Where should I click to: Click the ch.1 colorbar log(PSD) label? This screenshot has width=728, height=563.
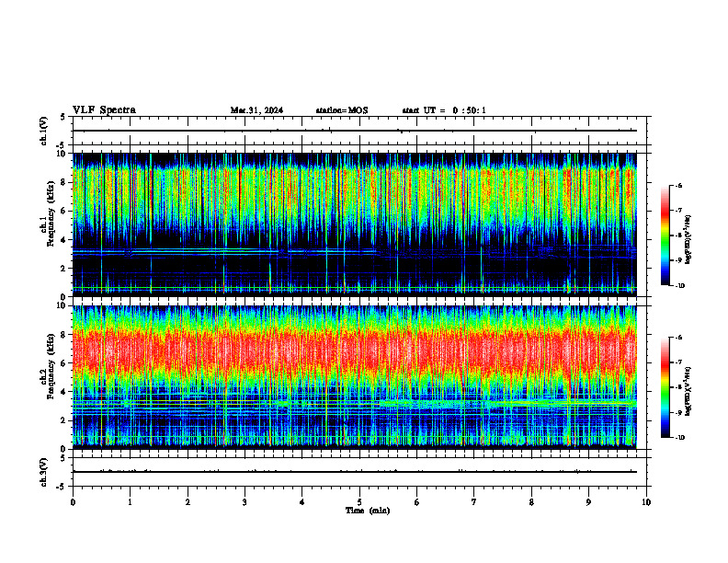688,240
